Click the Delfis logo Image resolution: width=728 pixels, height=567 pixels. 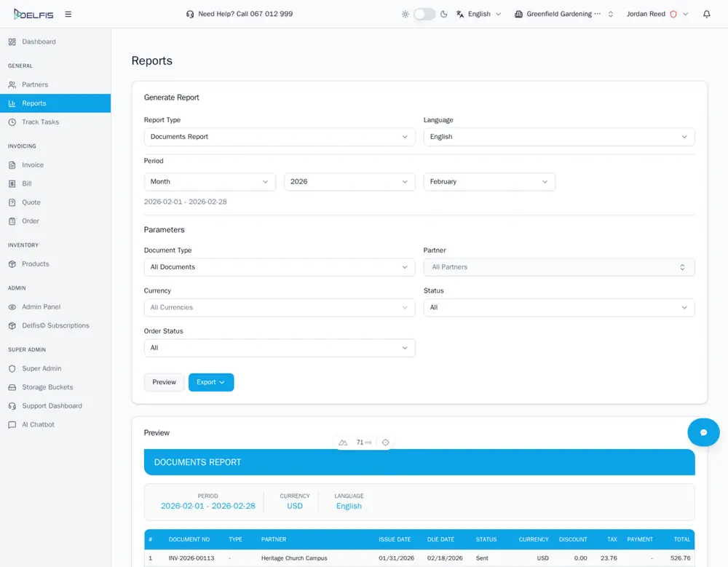[x=33, y=14]
